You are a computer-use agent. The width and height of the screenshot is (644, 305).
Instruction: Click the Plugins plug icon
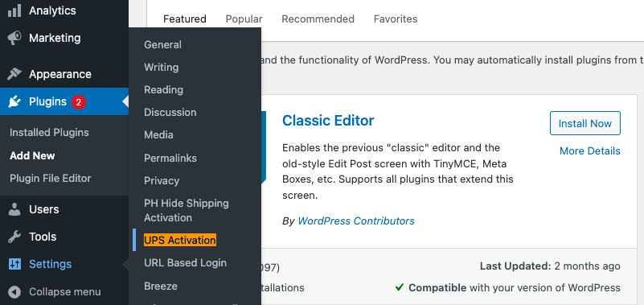pos(14,101)
